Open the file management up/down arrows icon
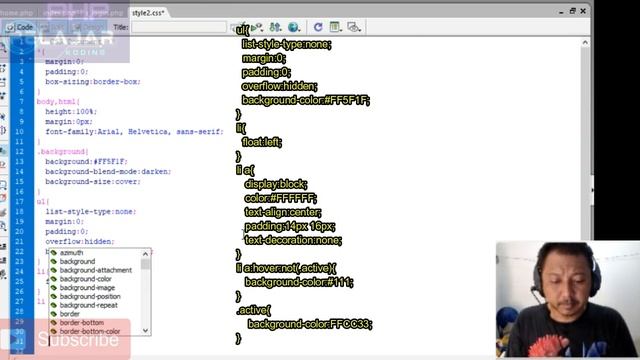This screenshot has height=360, width=640. click(276, 27)
